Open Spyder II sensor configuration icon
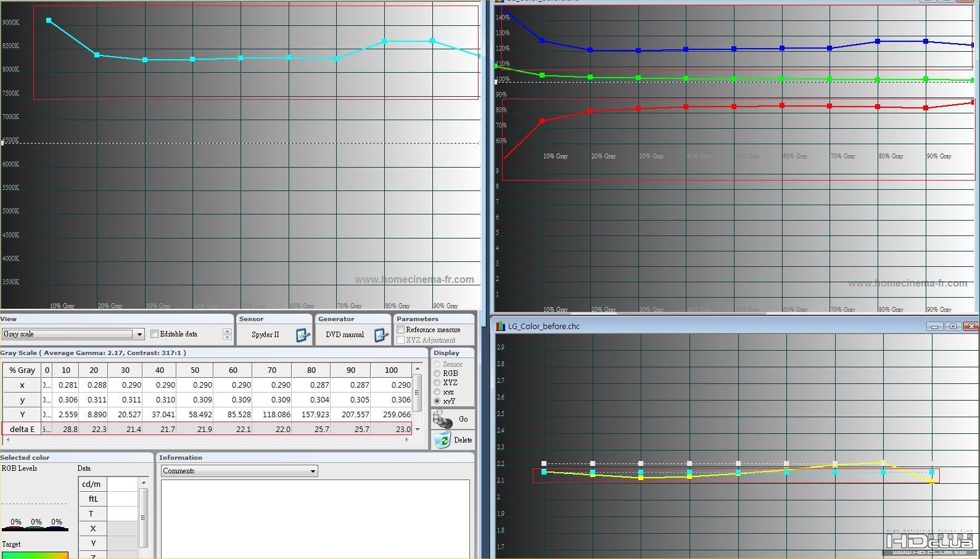980x559 pixels. pyautogui.click(x=302, y=335)
